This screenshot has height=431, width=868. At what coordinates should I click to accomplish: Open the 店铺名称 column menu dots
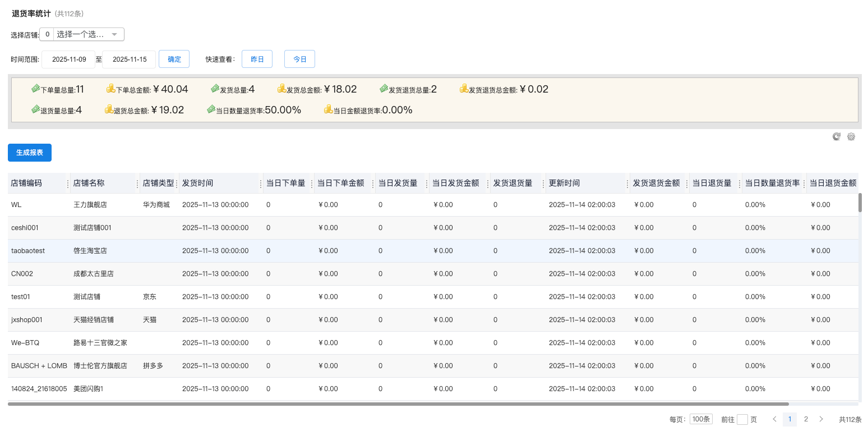click(137, 184)
